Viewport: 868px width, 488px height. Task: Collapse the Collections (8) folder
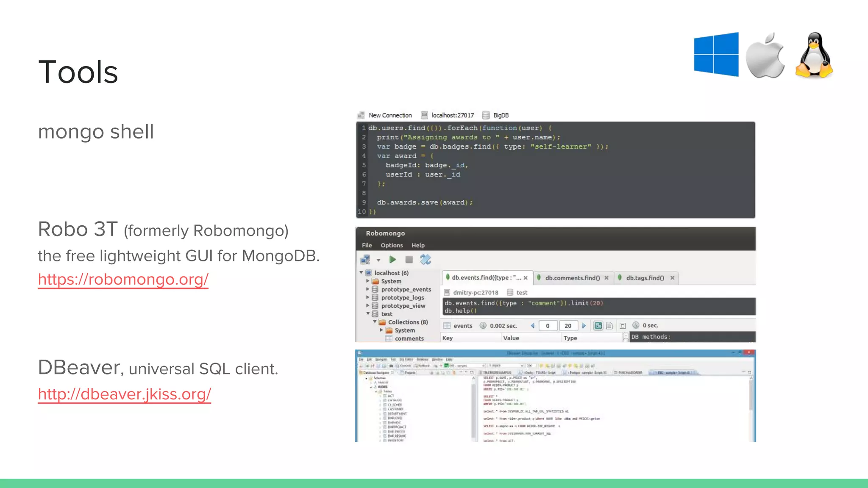coord(375,322)
